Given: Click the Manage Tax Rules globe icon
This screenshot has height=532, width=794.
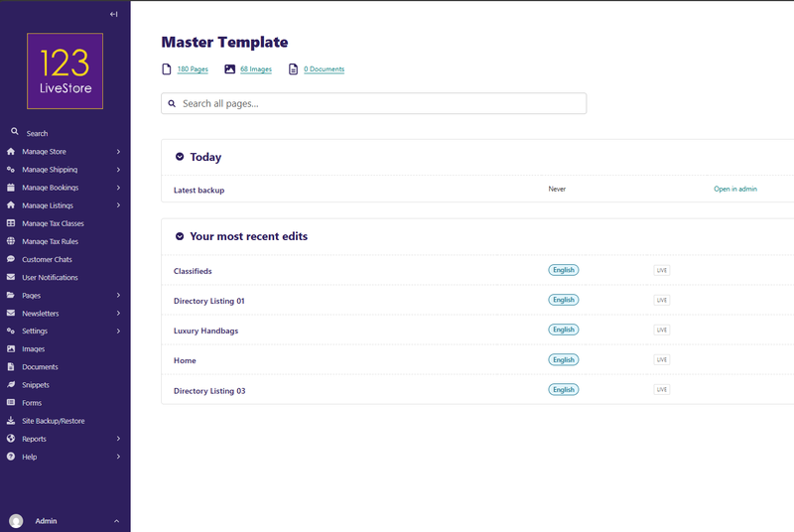Looking at the screenshot, I should point(11,241).
